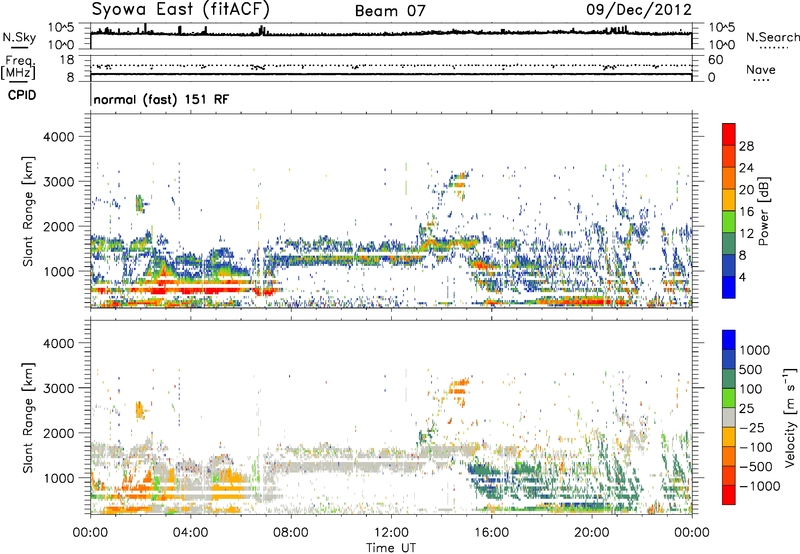The image size is (800, 554).
Task: Click the 'N.Sky' legend label
Action: pyautogui.click(x=19, y=37)
